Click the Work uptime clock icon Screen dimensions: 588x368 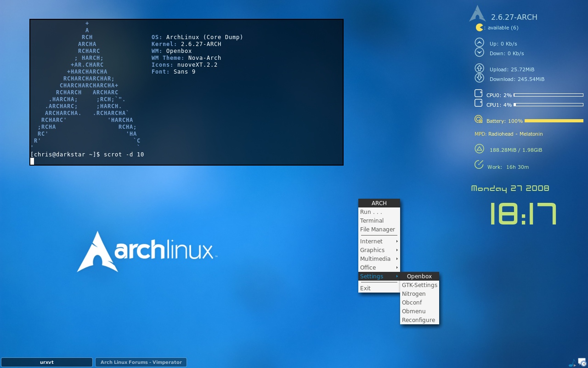pyautogui.click(x=479, y=165)
